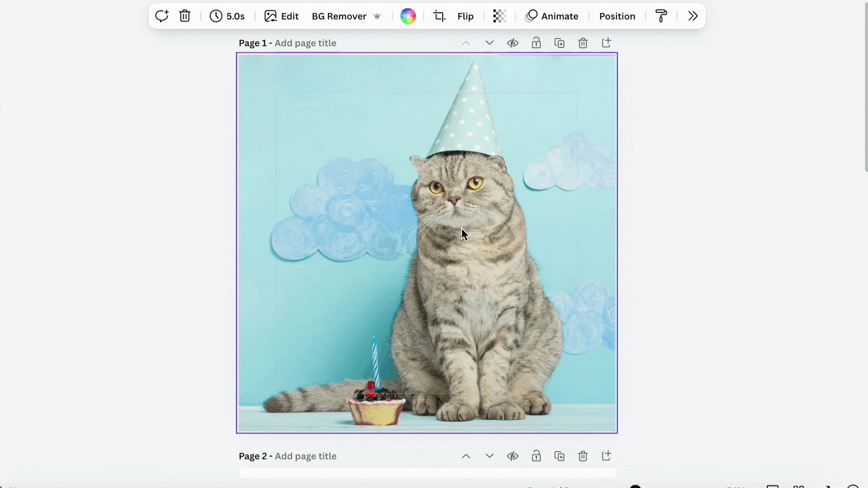
Task: Open the Animate panel
Action: (x=552, y=16)
